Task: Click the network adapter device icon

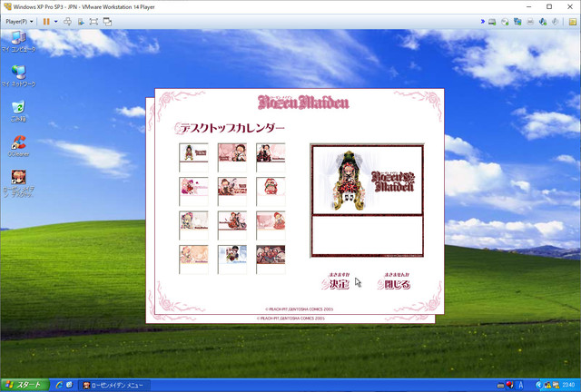Action: [x=517, y=22]
